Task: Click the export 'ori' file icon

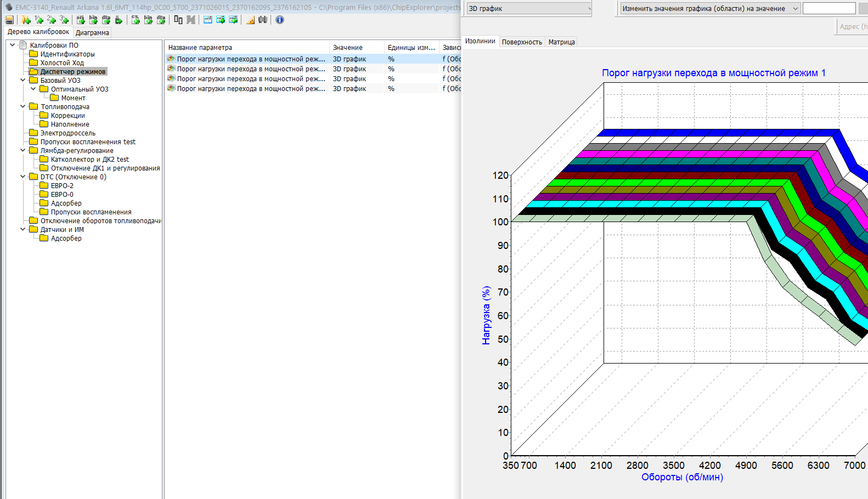Action: coord(81,20)
